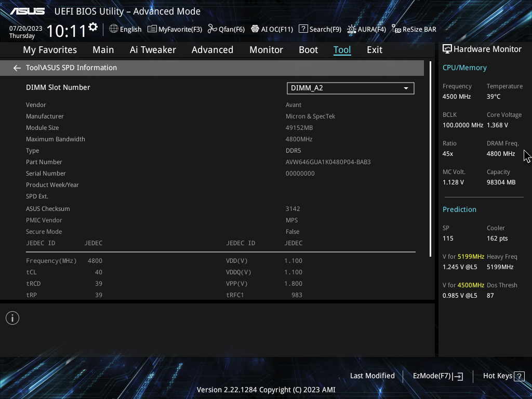
Task: Click the EzMode exit arrow icon
Action: (x=458, y=376)
